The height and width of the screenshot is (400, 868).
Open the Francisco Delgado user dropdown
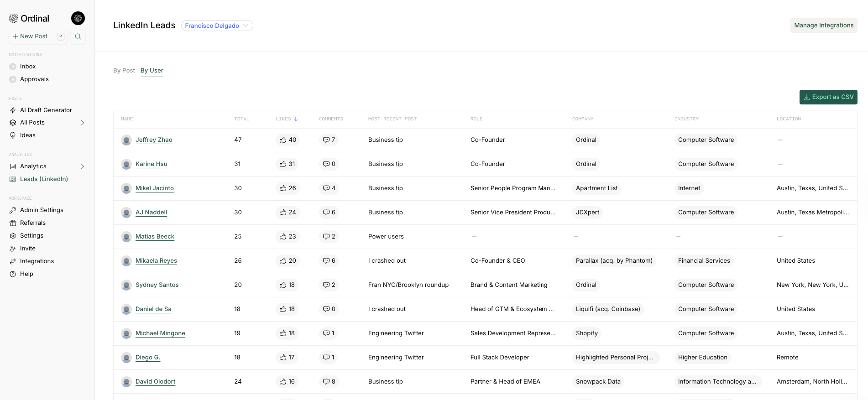tap(217, 26)
